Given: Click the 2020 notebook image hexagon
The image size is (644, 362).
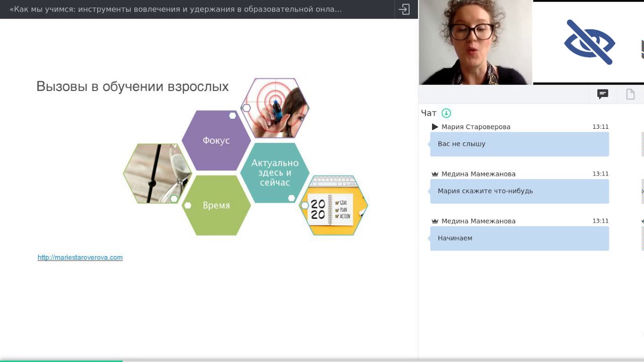Looking at the screenshot, I should coord(334,205).
